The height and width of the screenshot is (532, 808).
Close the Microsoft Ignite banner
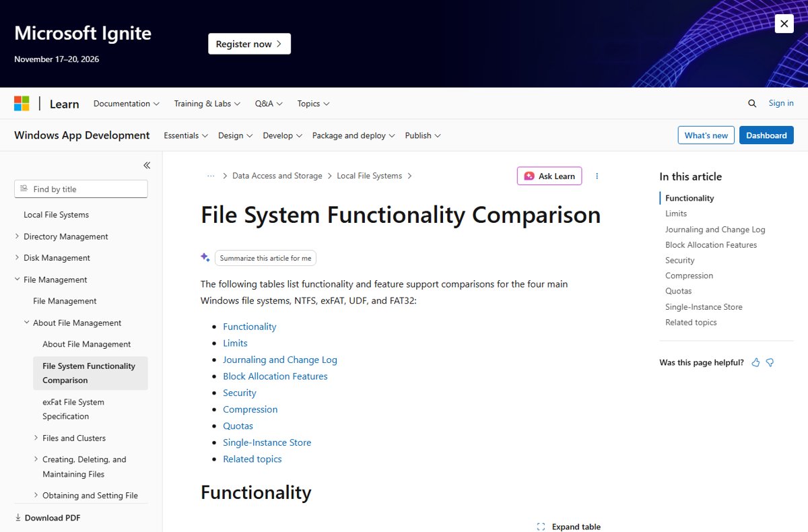pyautogui.click(x=784, y=24)
